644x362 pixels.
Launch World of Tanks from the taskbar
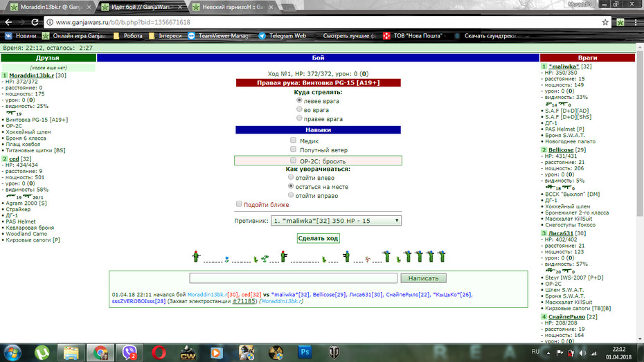(x=334, y=352)
